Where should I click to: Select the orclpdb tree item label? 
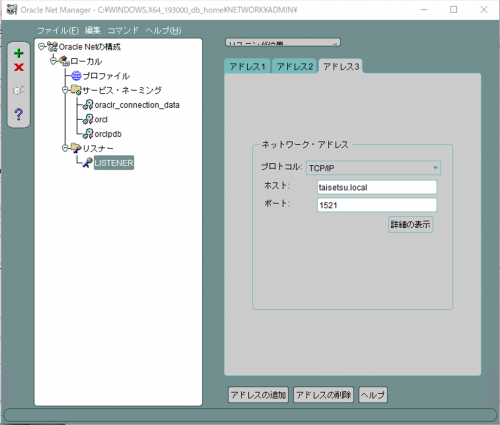pyautogui.click(x=108, y=134)
